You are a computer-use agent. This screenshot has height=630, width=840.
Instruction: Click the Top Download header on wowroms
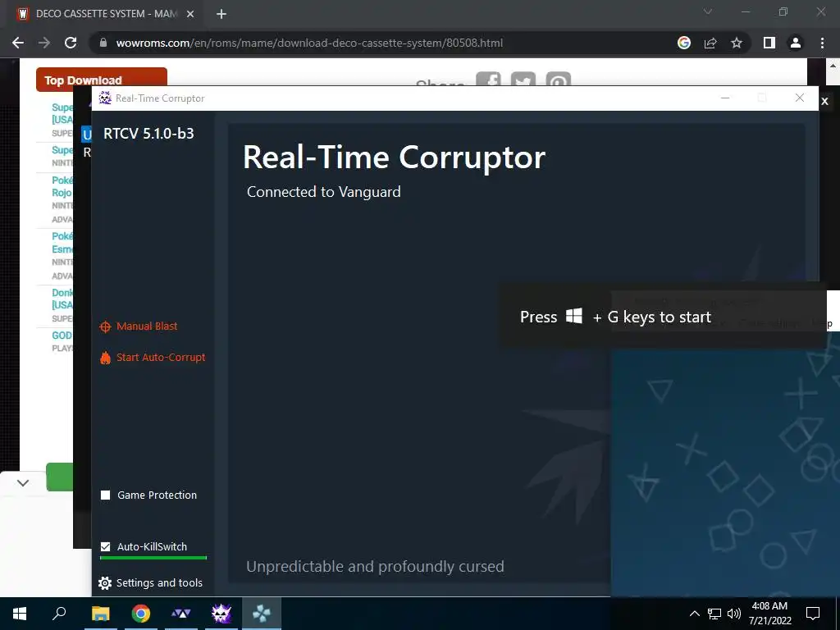point(102,80)
